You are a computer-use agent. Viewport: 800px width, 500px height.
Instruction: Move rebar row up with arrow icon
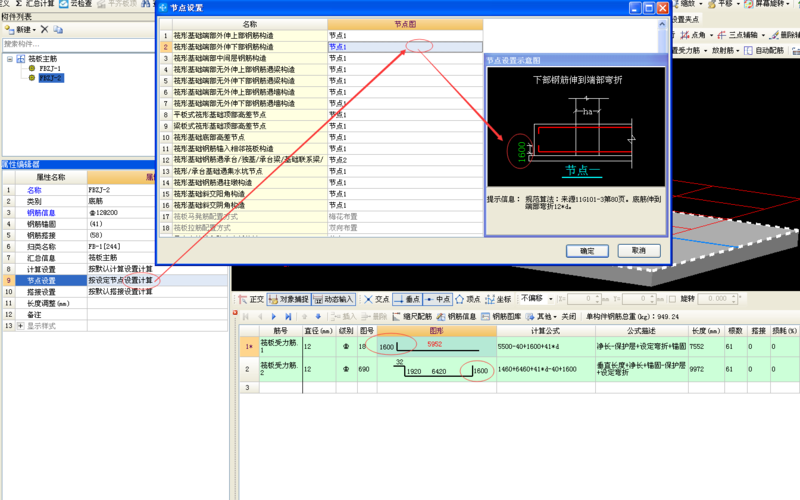click(305, 317)
